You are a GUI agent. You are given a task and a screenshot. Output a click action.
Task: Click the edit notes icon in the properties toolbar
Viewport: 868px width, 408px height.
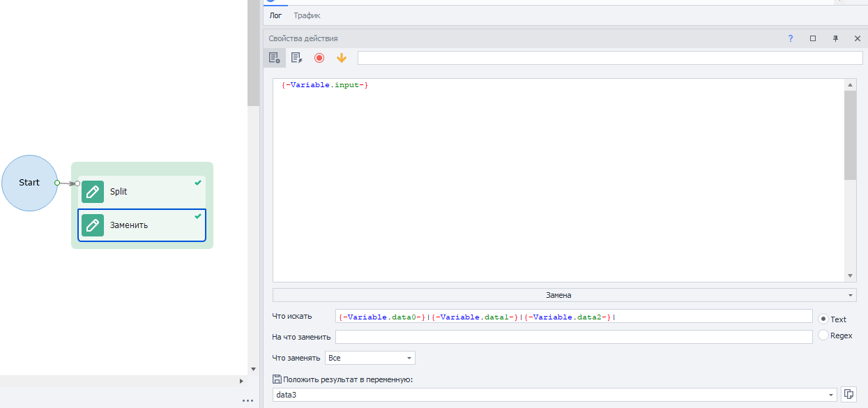(297, 58)
